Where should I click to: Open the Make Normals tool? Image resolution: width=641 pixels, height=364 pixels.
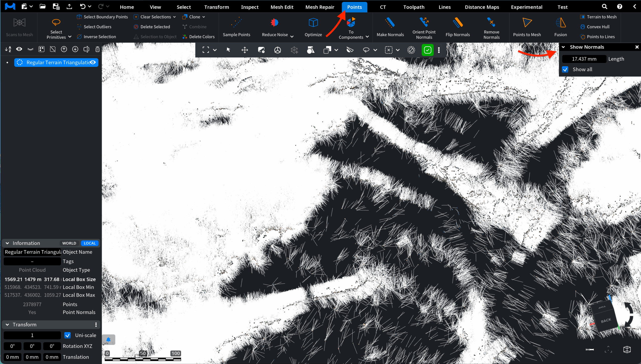390,27
